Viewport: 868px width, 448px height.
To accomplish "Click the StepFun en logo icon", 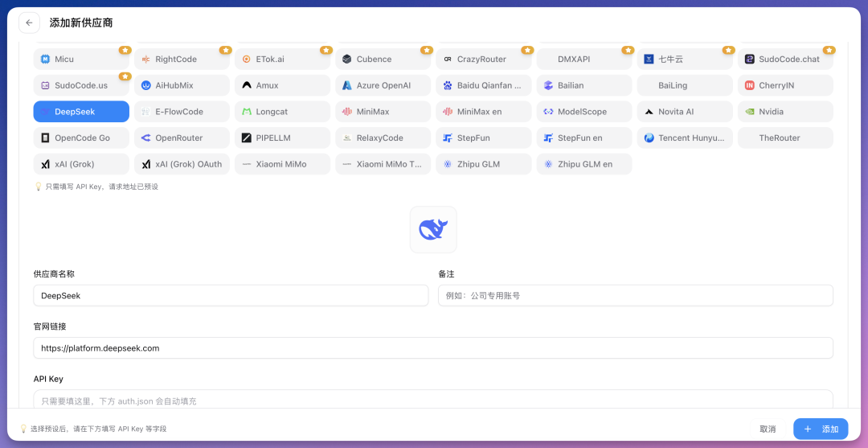I will [x=548, y=138].
